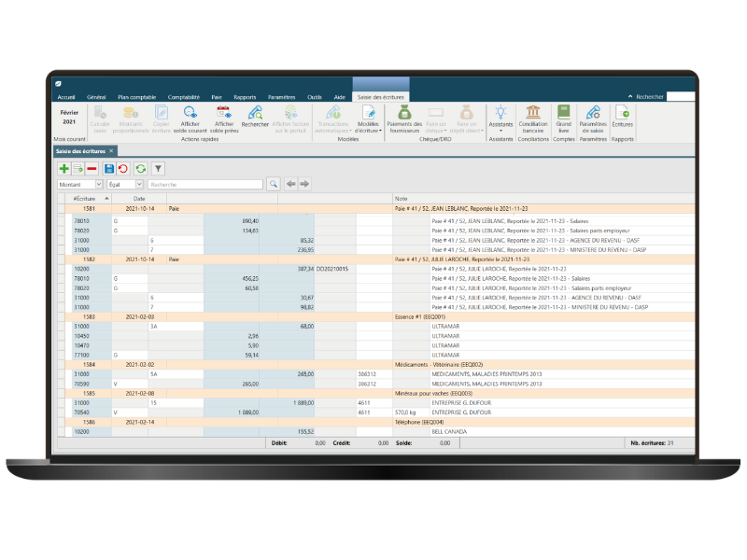Open Afficher facture sur le portail
This screenshot has height=560, width=747.
click(290, 119)
